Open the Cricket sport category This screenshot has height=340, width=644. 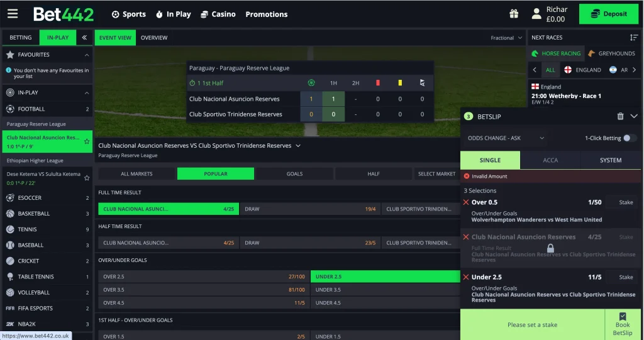click(47, 261)
